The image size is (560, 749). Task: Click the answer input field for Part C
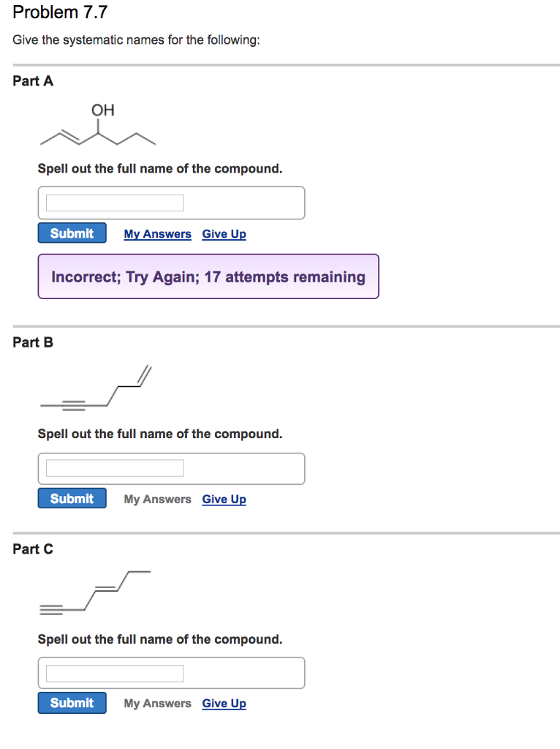point(113,672)
